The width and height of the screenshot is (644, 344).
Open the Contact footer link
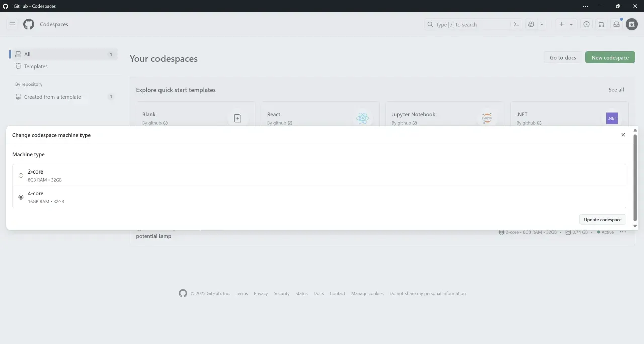[337, 294]
